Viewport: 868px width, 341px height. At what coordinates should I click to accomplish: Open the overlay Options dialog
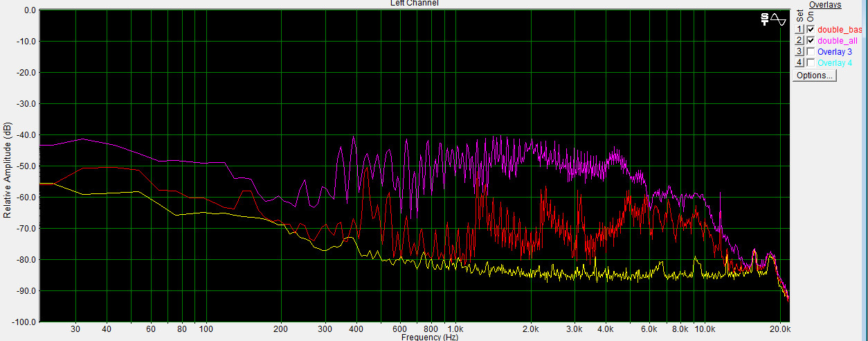click(815, 75)
